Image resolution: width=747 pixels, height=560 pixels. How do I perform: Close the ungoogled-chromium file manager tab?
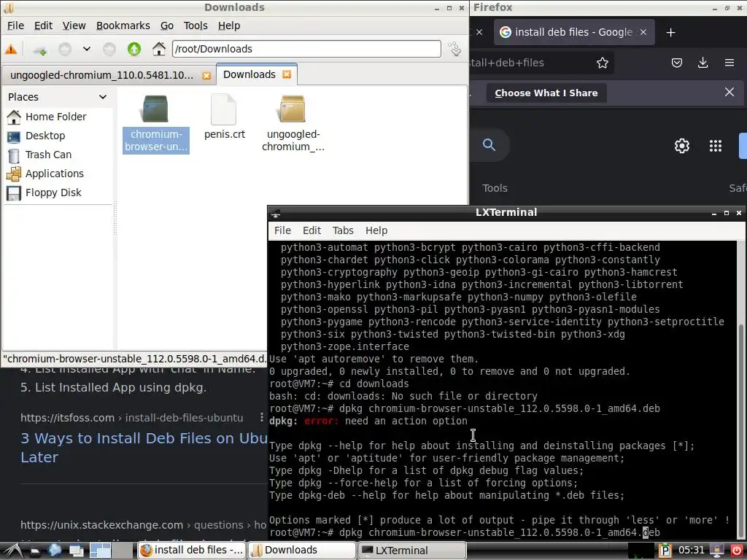tap(206, 75)
